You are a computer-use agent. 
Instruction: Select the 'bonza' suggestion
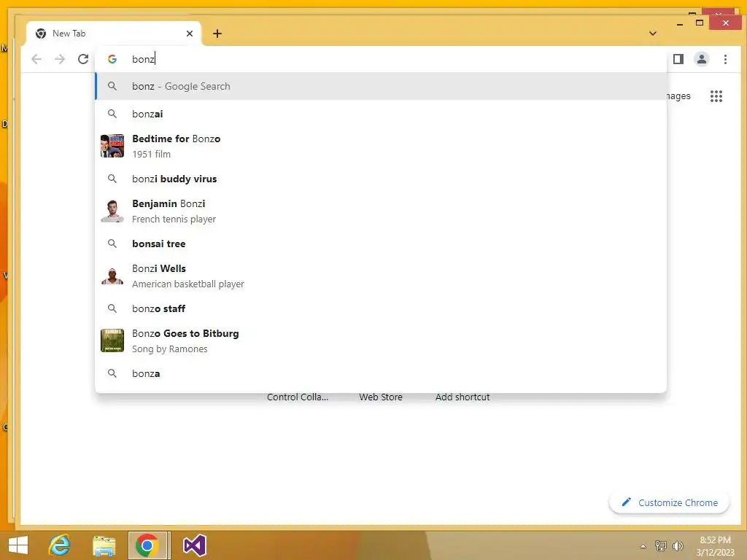[381, 373]
